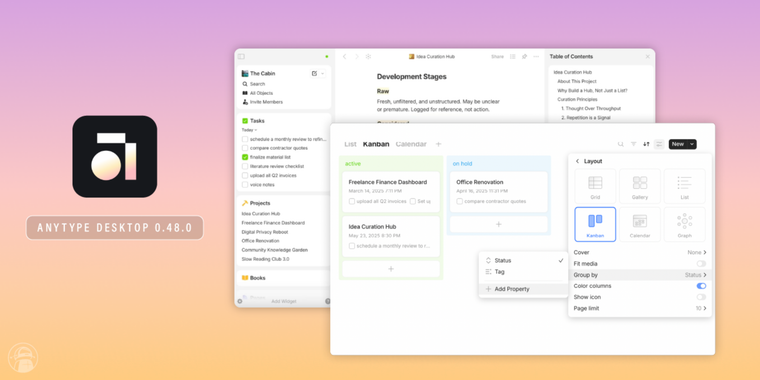Select the Gallery layout option
Viewport: 760px width, 380px height.
click(x=640, y=186)
